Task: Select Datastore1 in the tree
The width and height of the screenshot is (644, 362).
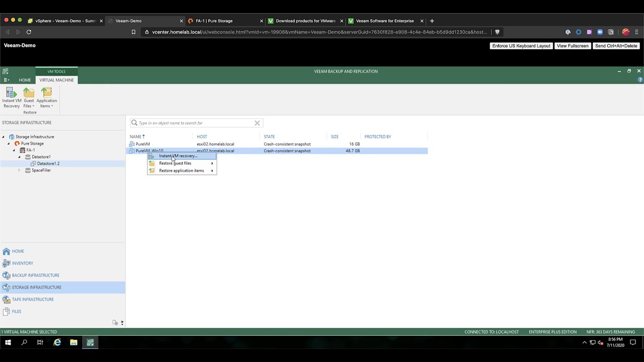Action: [41, 157]
